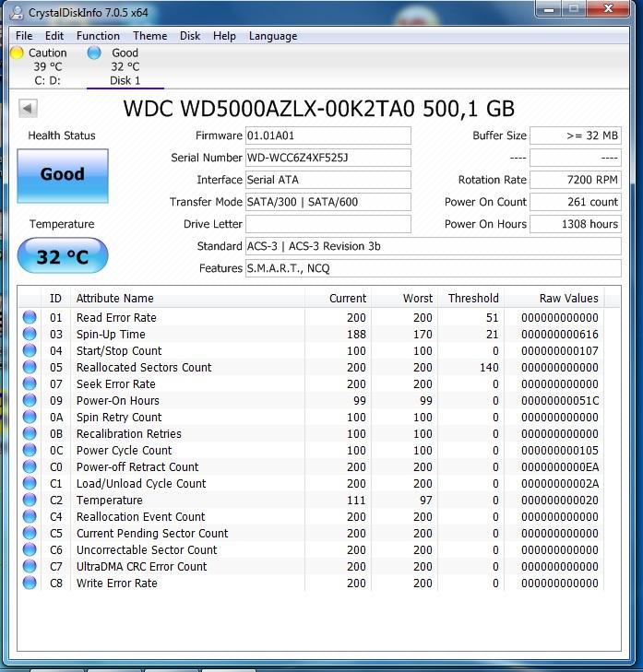Open the File menu
The height and width of the screenshot is (672, 643).
click(x=24, y=36)
